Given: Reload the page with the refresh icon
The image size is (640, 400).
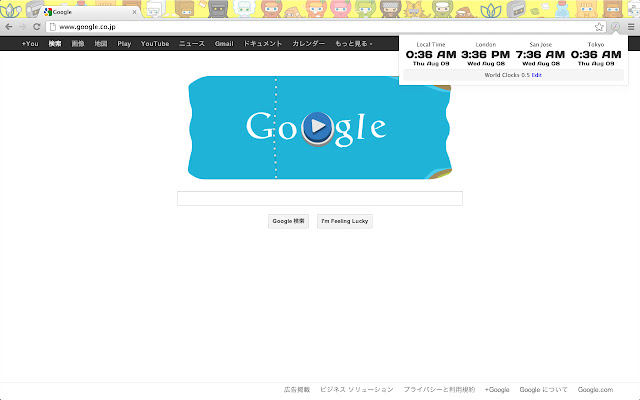Looking at the screenshot, I should pyautogui.click(x=36, y=27).
